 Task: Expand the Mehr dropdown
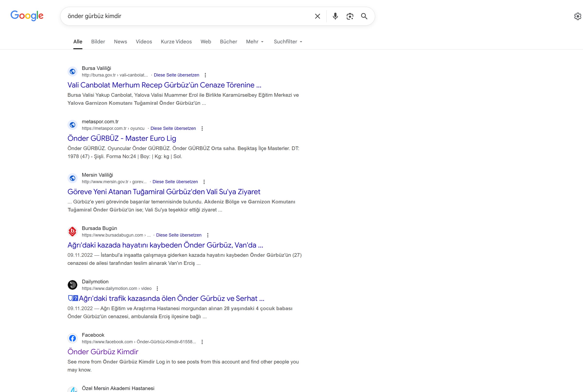255,42
